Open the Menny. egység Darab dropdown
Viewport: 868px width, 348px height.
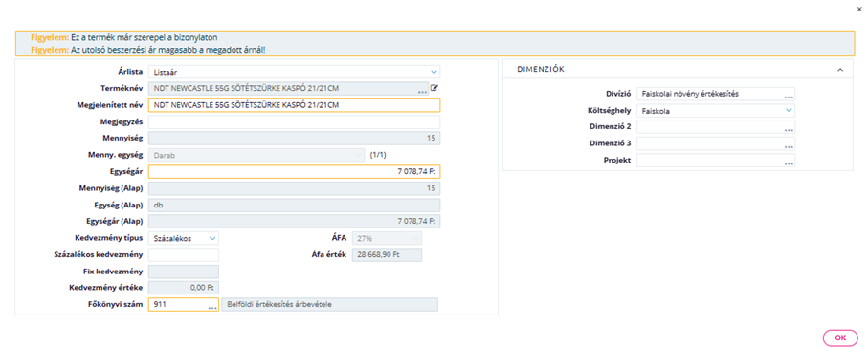[x=256, y=155]
